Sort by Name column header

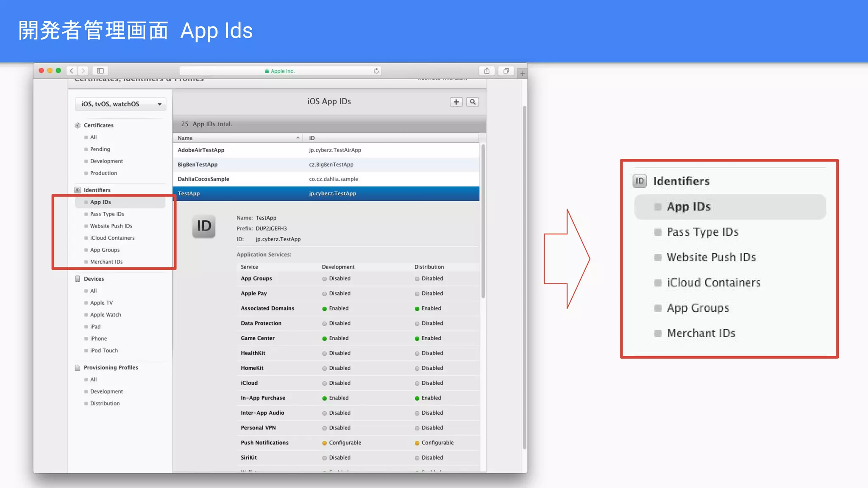(238, 138)
